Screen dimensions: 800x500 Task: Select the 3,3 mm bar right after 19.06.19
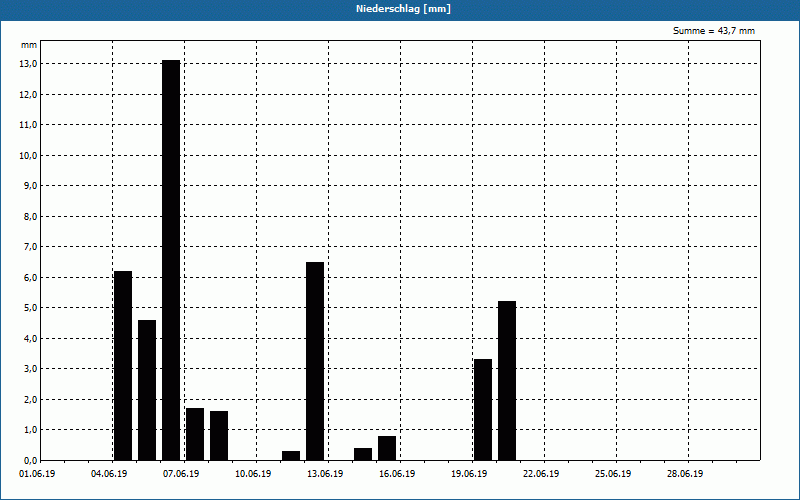(x=483, y=410)
